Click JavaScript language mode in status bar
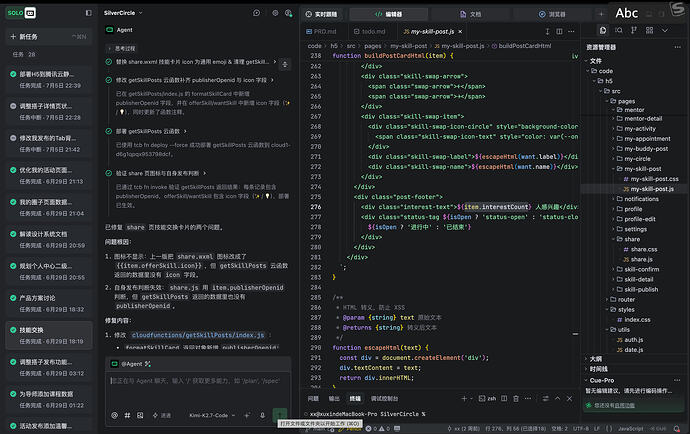Image resolution: width=690 pixels, height=434 pixels. [631, 428]
